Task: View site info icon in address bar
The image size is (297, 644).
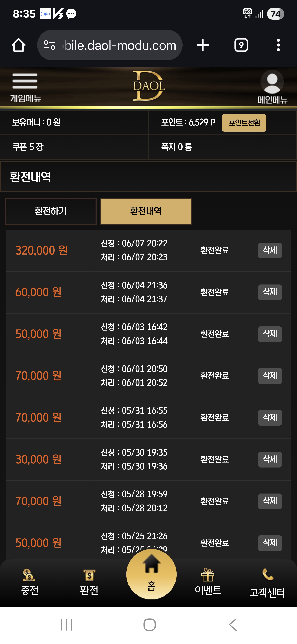Action: tap(49, 45)
